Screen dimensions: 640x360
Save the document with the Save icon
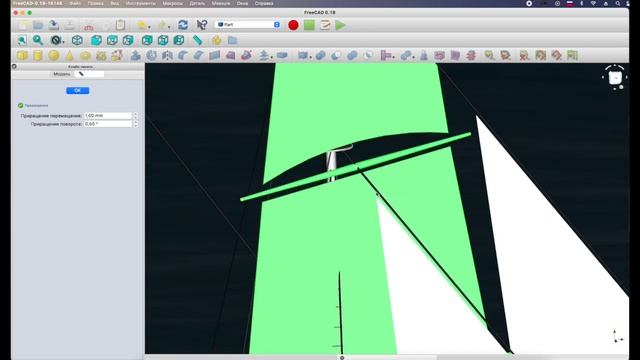point(54,25)
